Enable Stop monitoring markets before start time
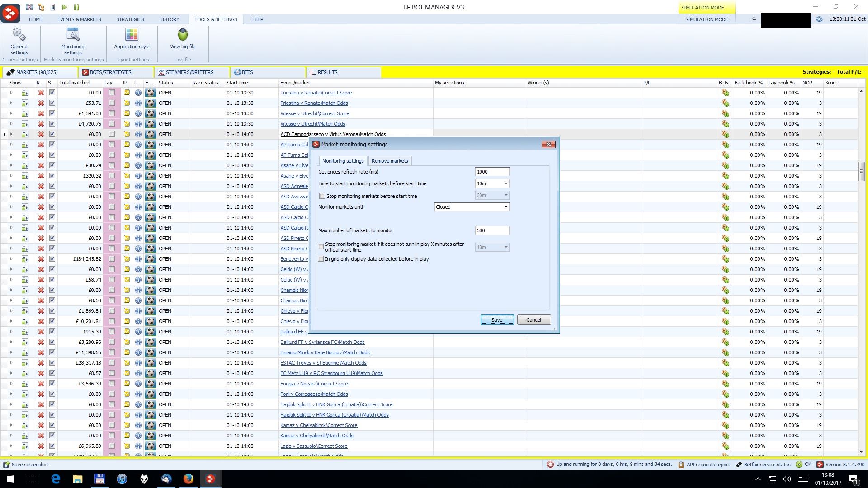The height and width of the screenshot is (488, 868). coord(322,196)
